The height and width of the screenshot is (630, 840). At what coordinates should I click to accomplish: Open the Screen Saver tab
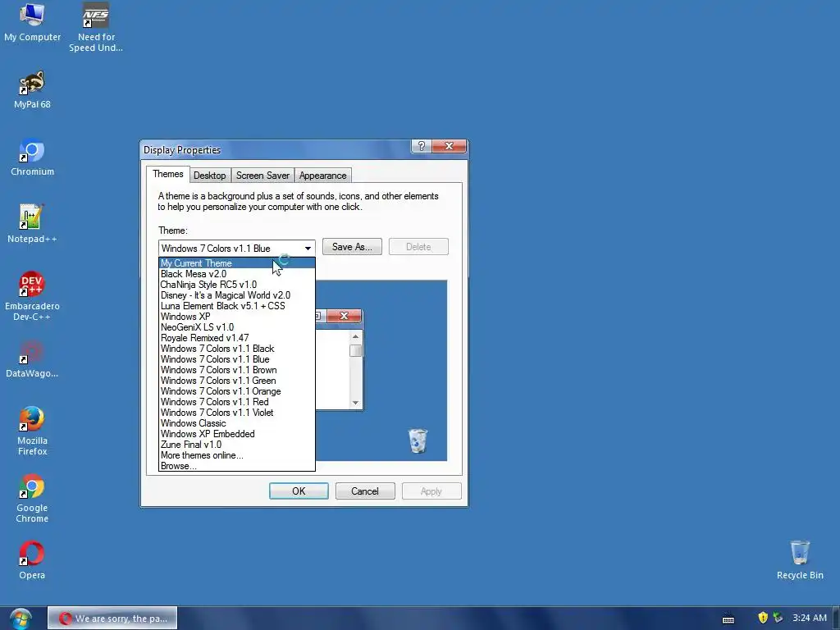[262, 176]
